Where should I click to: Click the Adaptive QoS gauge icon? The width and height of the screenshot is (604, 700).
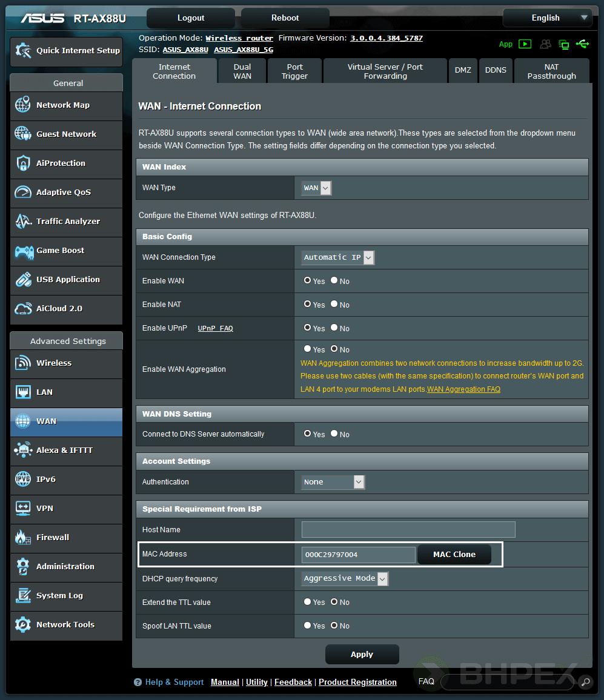pos(23,192)
